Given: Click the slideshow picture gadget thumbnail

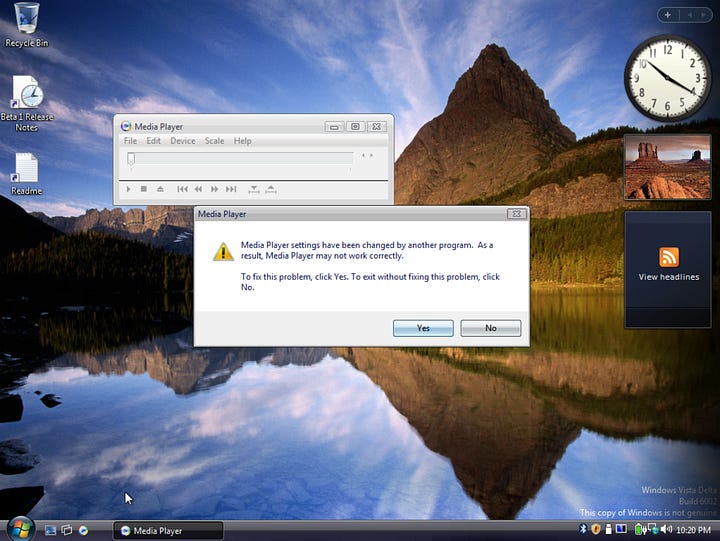Looking at the screenshot, I should (667, 167).
